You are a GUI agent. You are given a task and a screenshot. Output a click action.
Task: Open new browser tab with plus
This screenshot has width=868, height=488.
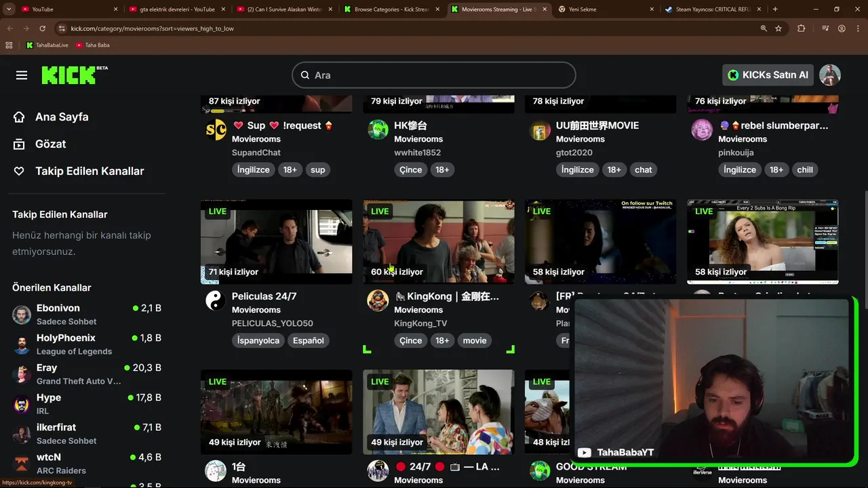click(775, 9)
